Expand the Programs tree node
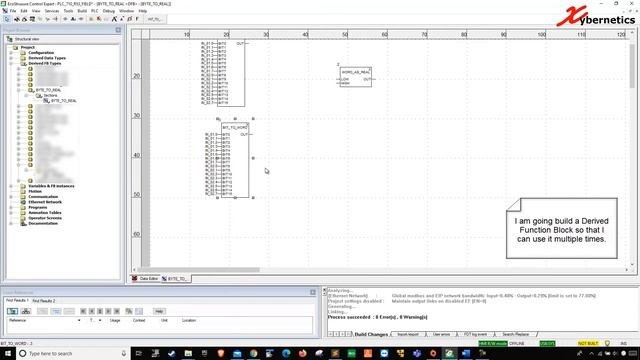Screen dimensions: 640x360 pyautogui.click(x=11, y=207)
